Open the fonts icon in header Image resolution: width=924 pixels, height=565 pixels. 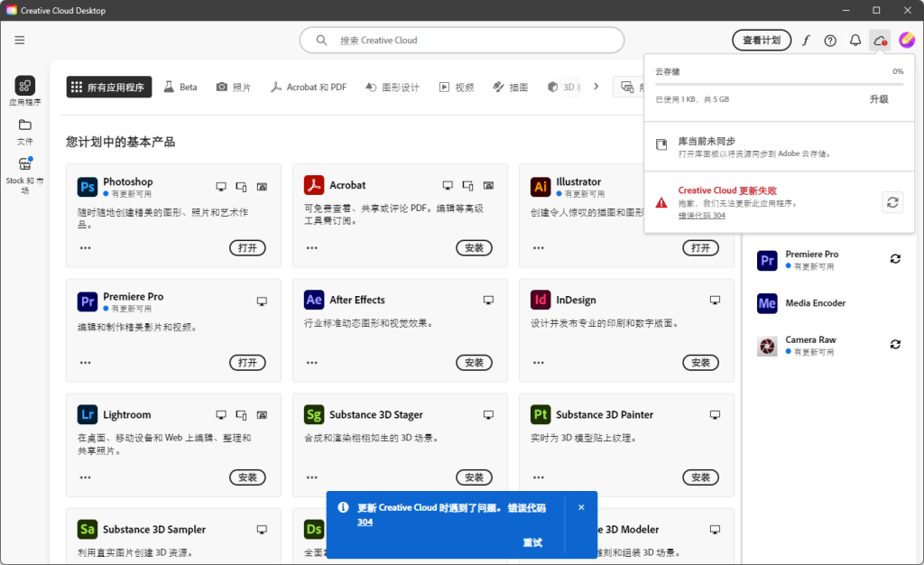click(806, 40)
